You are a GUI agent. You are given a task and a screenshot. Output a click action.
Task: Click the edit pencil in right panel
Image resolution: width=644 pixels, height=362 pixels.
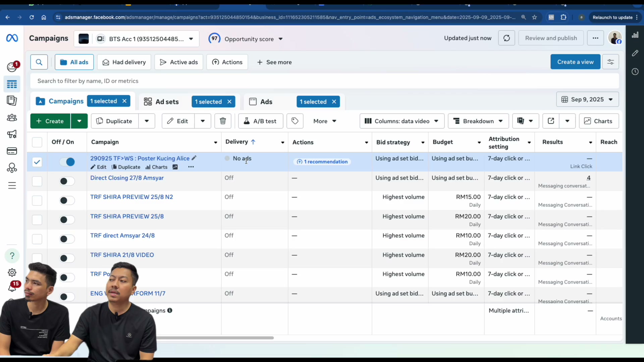635,53
